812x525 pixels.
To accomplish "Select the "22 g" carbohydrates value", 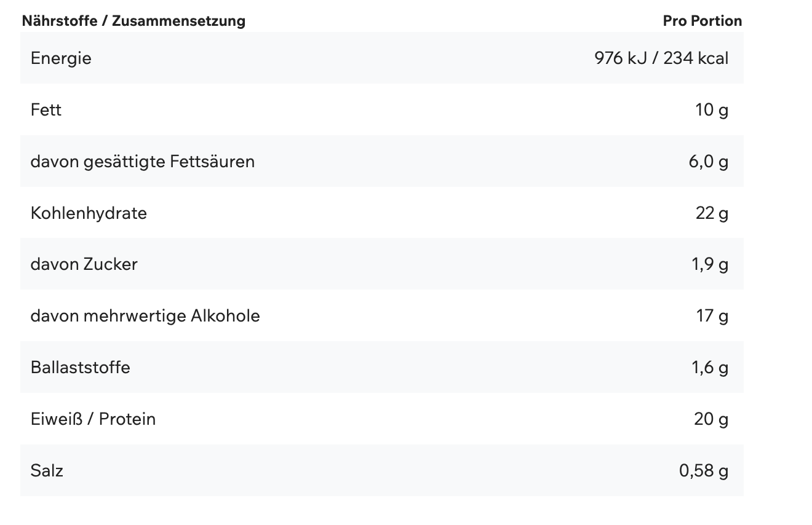I will click(x=712, y=213).
